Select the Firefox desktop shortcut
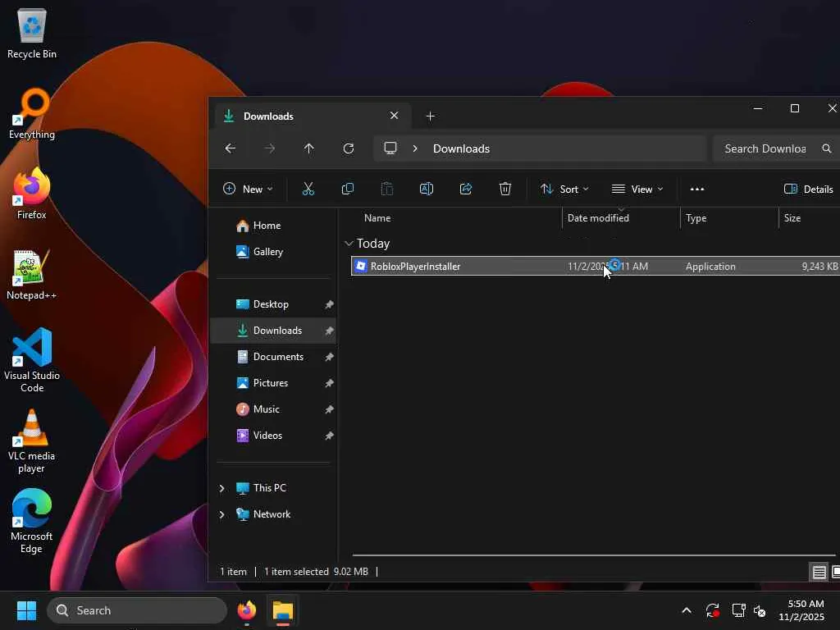Image resolution: width=840 pixels, height=630 pixels. (x=32, y=194)
